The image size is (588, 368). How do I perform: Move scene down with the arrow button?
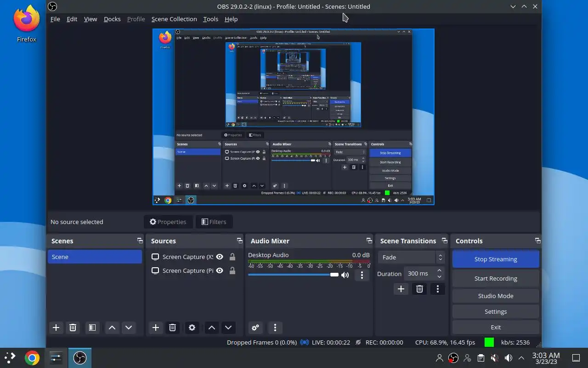pyautogui.click(x=129, y=328)
